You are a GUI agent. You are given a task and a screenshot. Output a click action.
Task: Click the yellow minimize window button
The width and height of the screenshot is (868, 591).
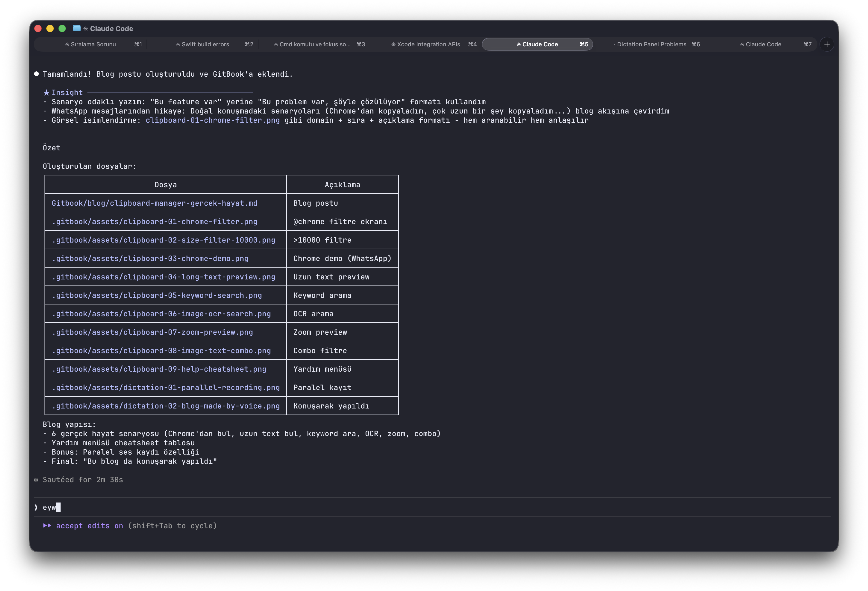pos(50,28)
